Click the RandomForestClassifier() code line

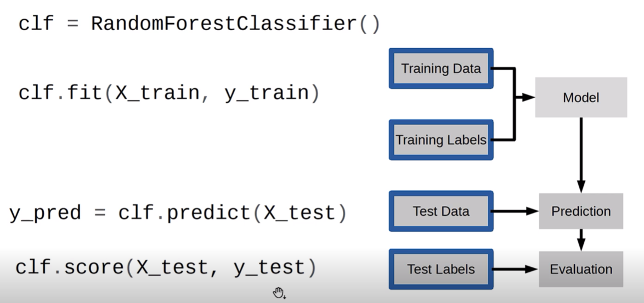pyautogui.click(x=200, y=24)
